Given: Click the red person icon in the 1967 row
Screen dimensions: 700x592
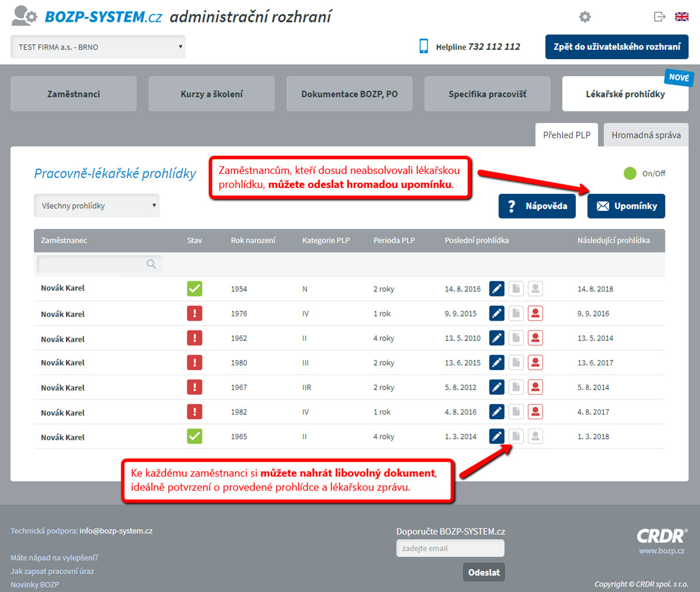Looking at the screenshot, I should (535, 387).
